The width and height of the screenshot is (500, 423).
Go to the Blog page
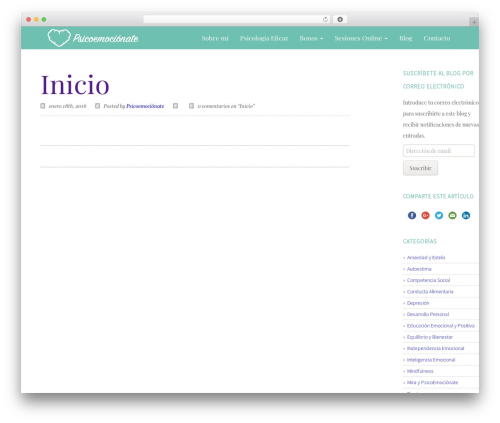click(406, 38)
